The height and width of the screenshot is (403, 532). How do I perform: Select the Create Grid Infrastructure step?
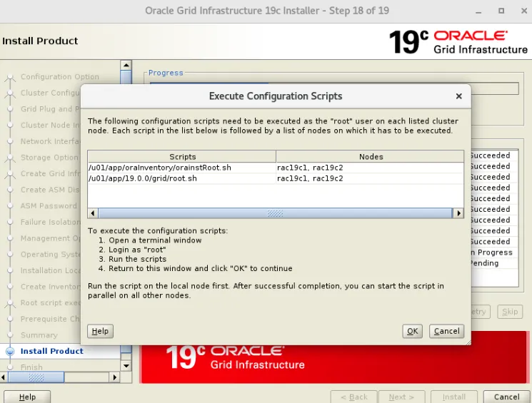50,173
